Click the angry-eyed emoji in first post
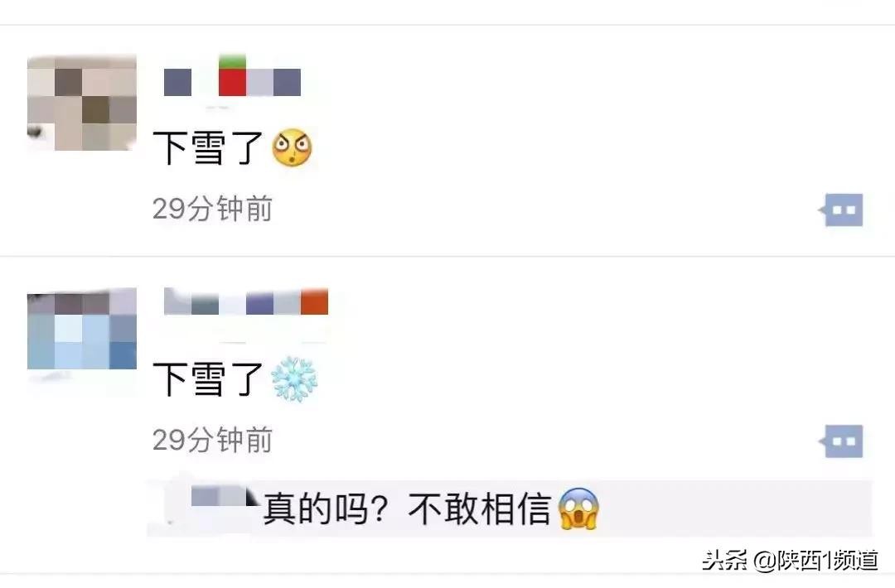The width and height of the screenshot is (895, 588). coord(292,148)
